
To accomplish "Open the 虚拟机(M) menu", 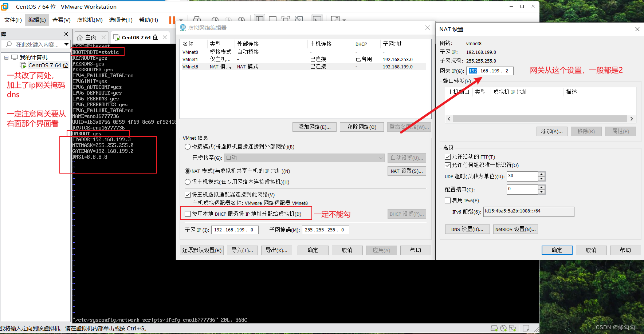I will click(90, 20).
